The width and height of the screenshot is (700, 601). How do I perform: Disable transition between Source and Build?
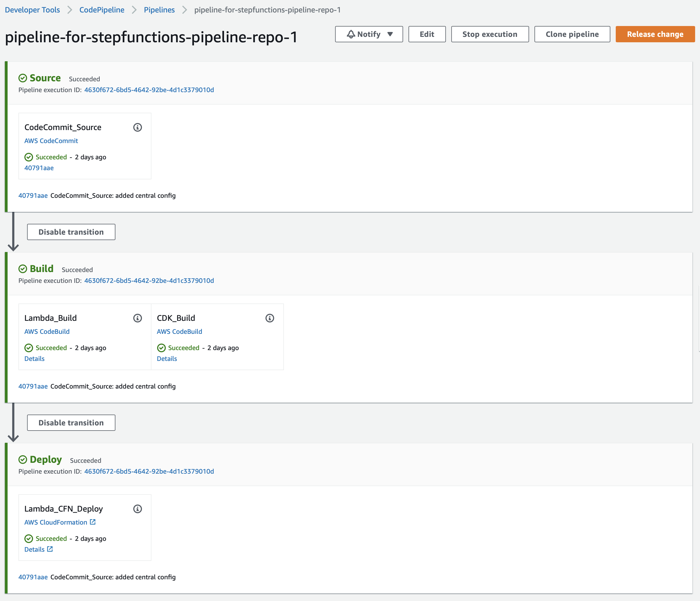[71, 232]
